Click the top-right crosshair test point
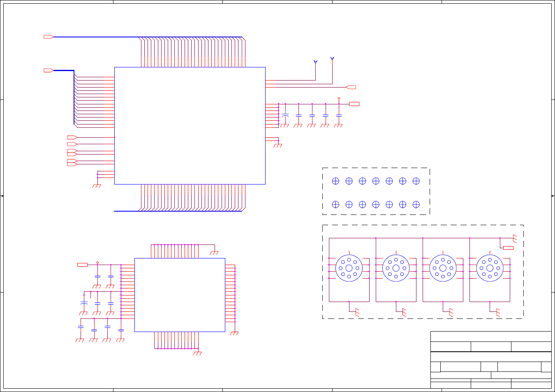The image size is (555, 392). click(x=416, y=181)
